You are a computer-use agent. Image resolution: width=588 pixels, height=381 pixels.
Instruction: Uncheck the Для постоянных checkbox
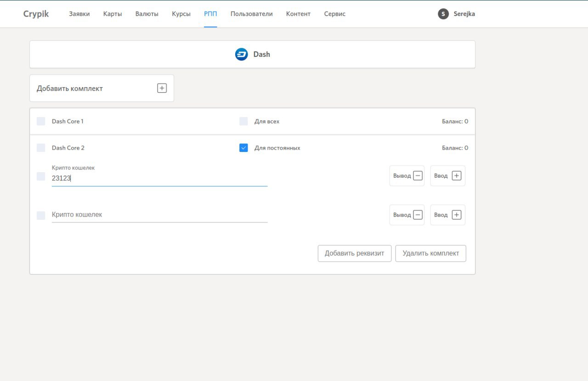click(243, 148)
